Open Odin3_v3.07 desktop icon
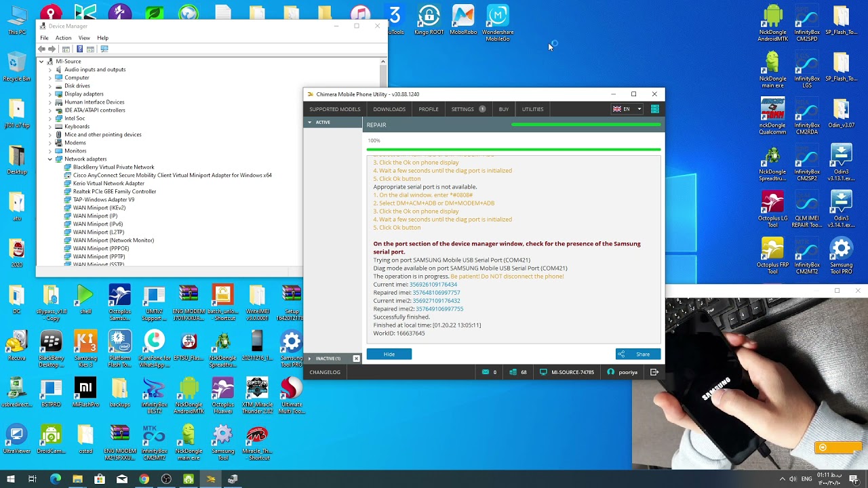This screenshot has height=488, width=868. point(841,113)
